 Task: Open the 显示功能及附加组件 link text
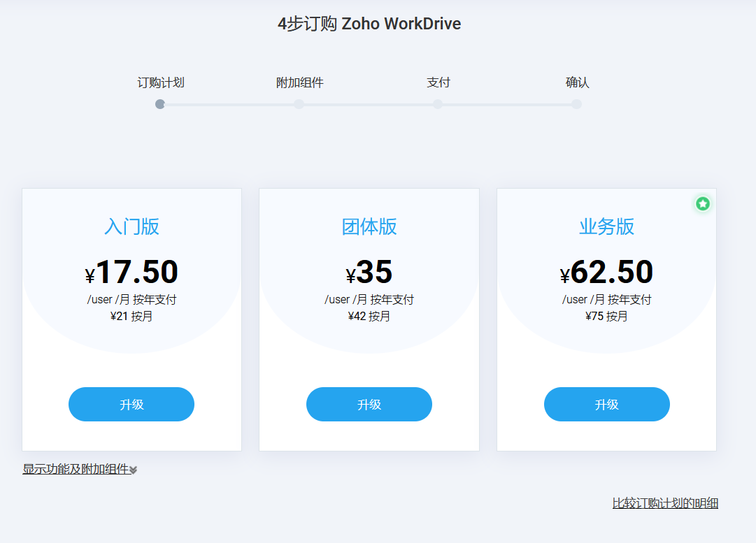[x=76, y=469]
